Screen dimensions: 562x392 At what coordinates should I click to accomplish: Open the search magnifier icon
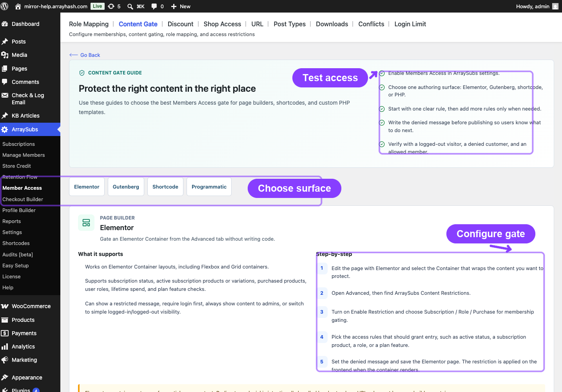pos(130,6)
